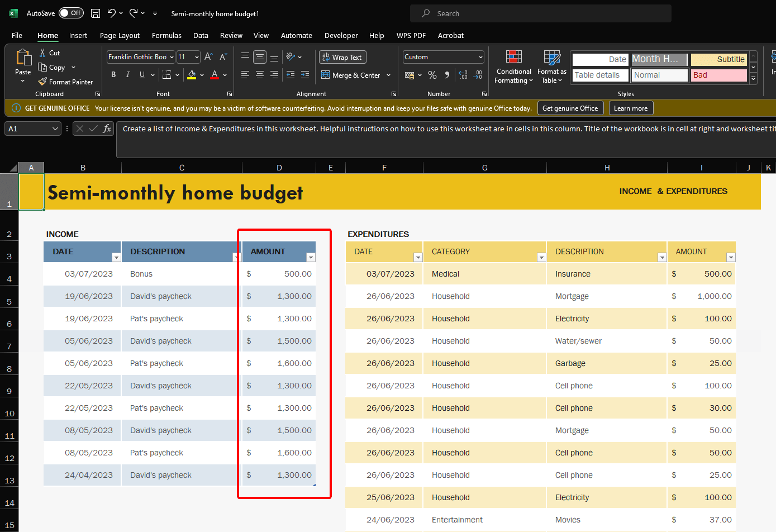Screen dimensions: 776x532
Task: Open the Formulas ribbon tab
Action: click(x=166, y=35)
